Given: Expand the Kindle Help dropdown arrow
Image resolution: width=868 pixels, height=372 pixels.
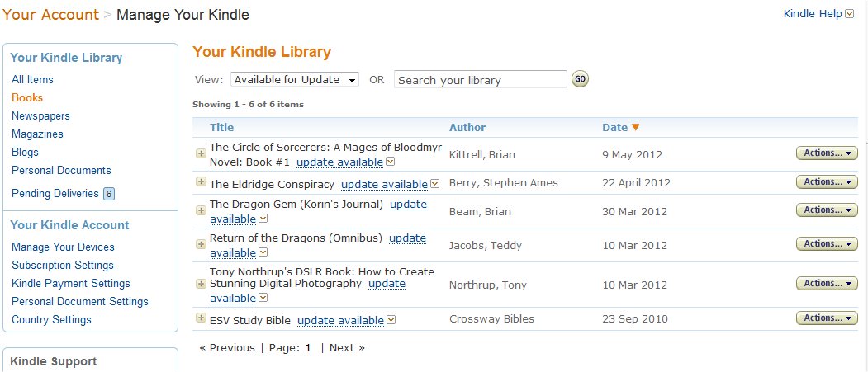Looking at the screenshot, I should (x=849, y=14).
